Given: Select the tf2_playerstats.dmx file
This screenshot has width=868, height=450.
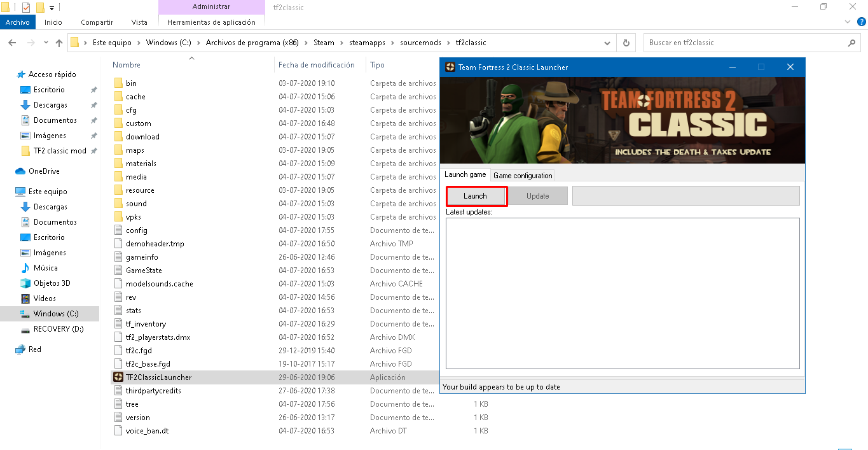Looking at the screenshot, I should (158, 337).
